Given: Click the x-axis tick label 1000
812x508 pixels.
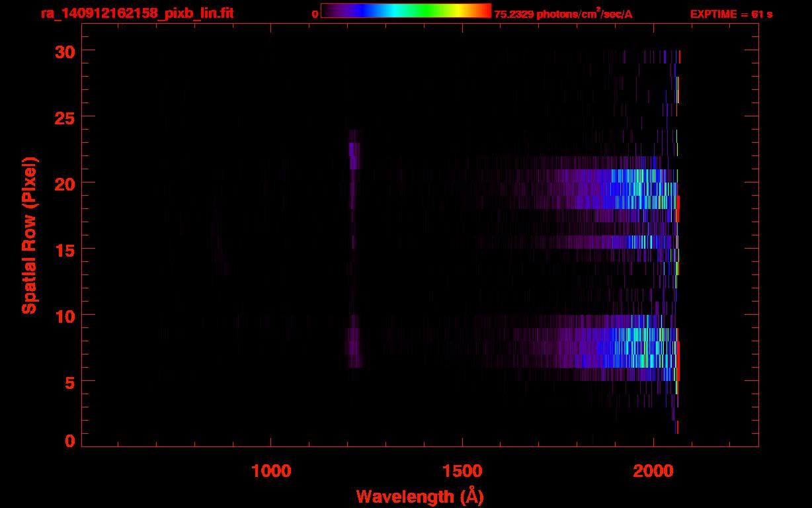Looking at the screenshot, I should point(271,472).
